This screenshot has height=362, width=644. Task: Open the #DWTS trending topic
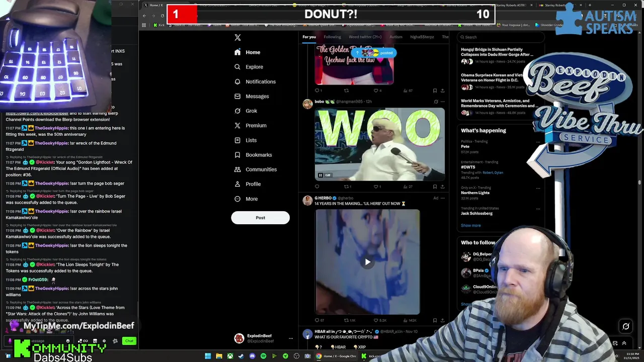coord(468,167)
